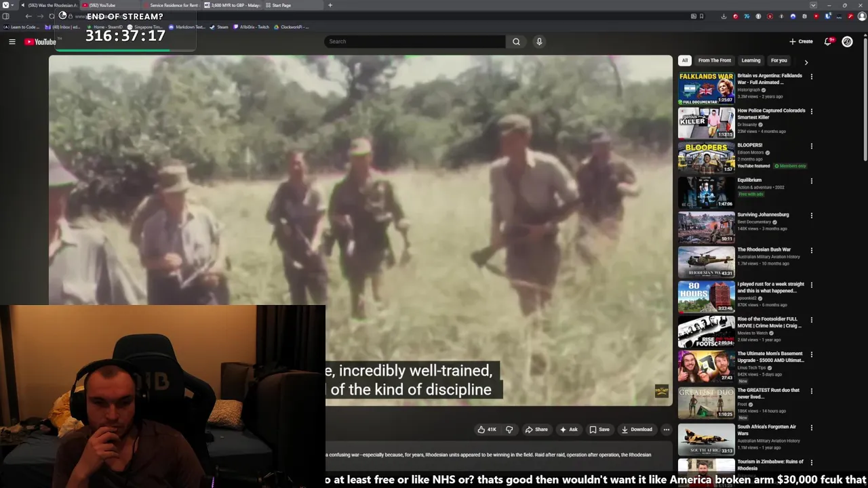This screenshot has width=868, height=488.
Task: Open the ClockworkPi bookmark
Action: 292,27
